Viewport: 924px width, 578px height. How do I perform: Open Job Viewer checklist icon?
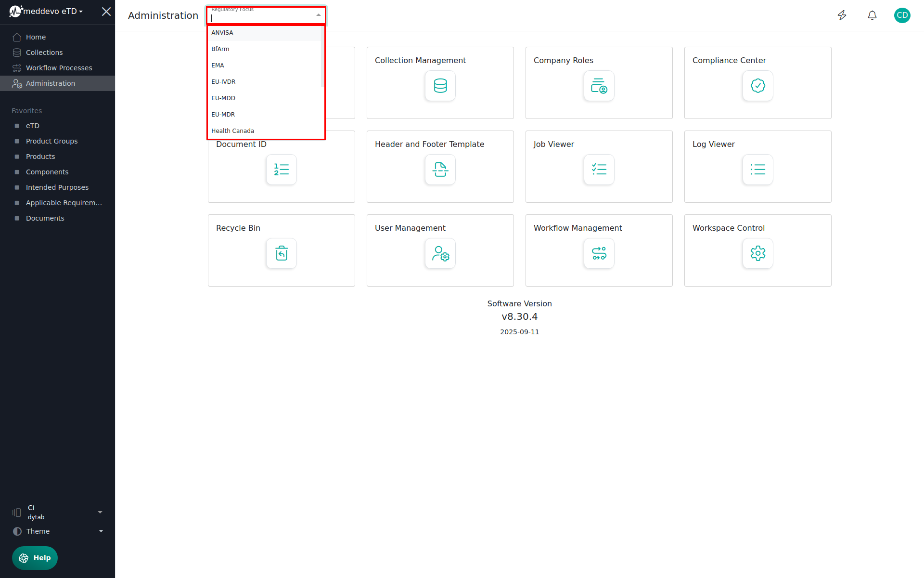point(599,170)
